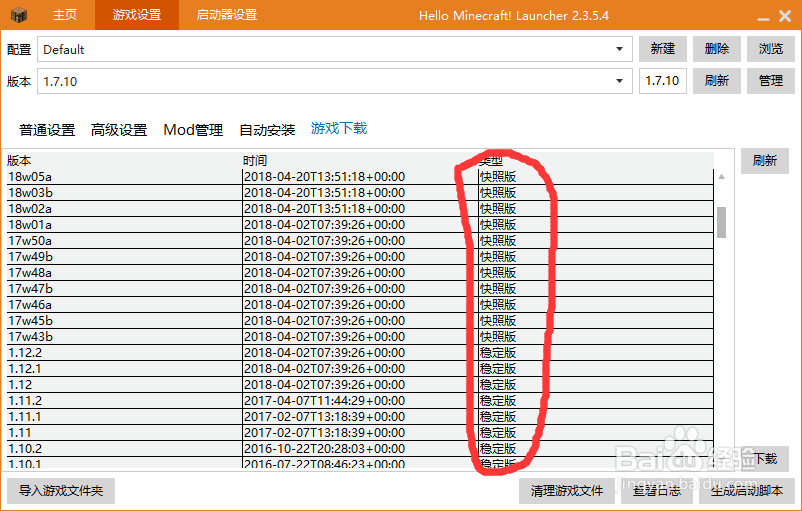Select the 17w46a version row
Viewport: 802px width, 511px height.
pyautogui.click(x=360, y=305)
